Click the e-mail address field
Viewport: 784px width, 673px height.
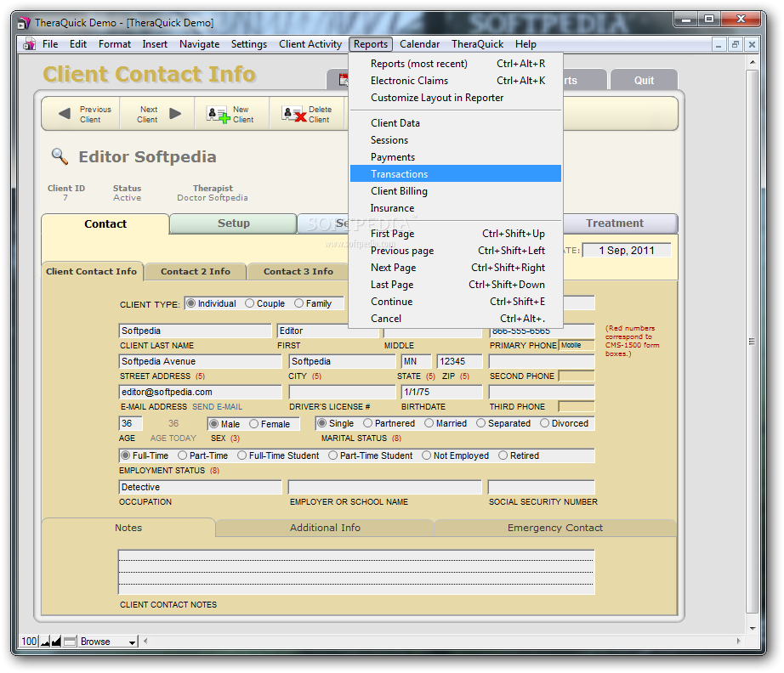click(x=200, y=392)
